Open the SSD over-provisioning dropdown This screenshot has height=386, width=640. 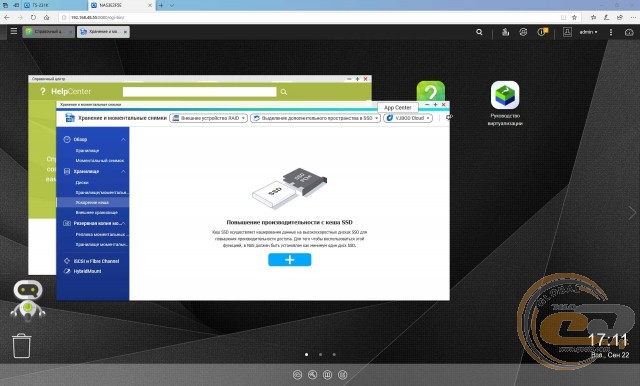click(x=316, y=118)
